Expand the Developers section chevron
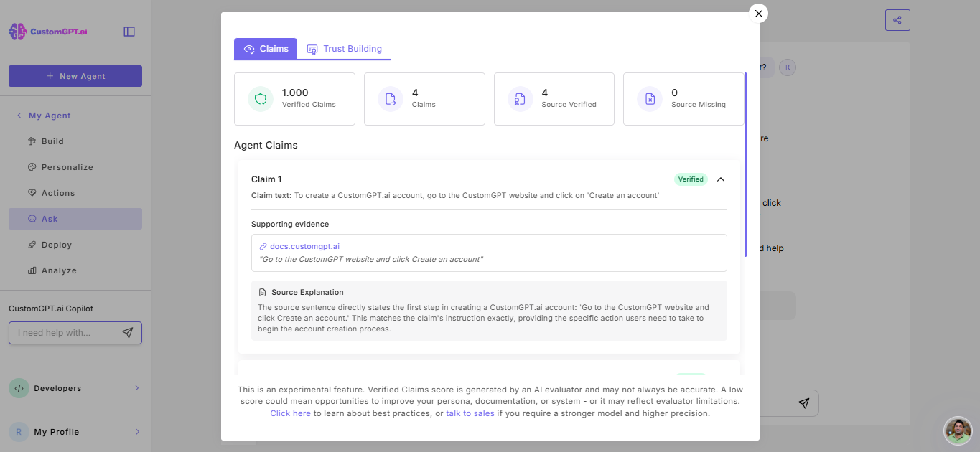 137,388
